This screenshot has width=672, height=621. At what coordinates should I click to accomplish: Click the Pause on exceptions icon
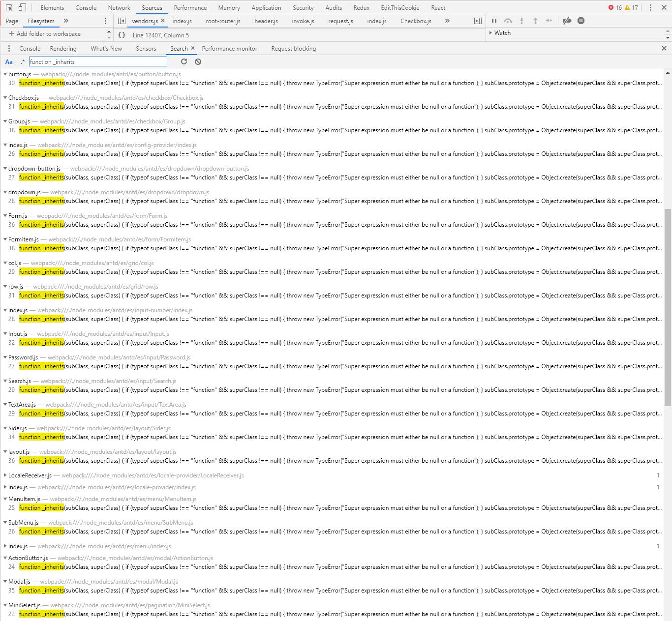coord(581,21)
